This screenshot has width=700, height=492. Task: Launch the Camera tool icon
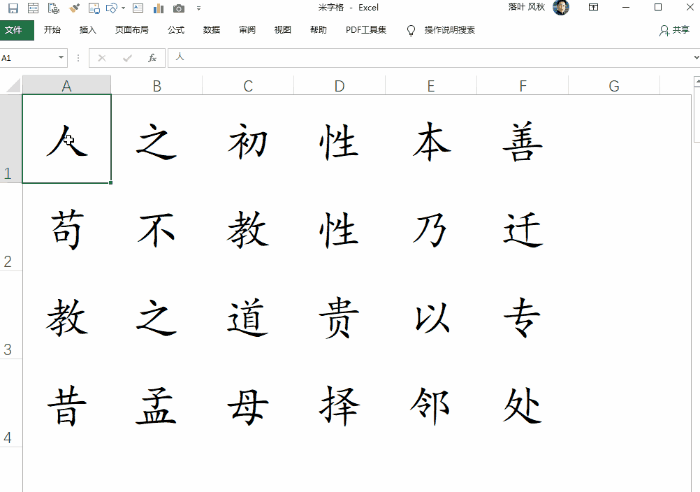click(179, 8)
